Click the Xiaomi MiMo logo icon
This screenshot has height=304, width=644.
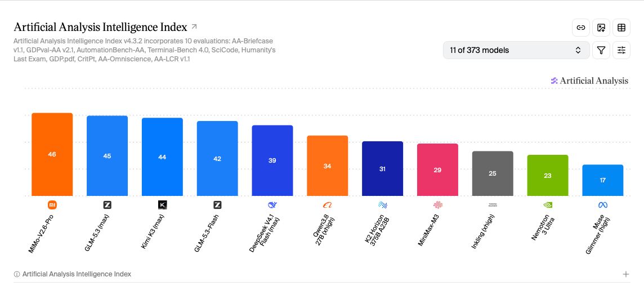(x=52, y=204)
